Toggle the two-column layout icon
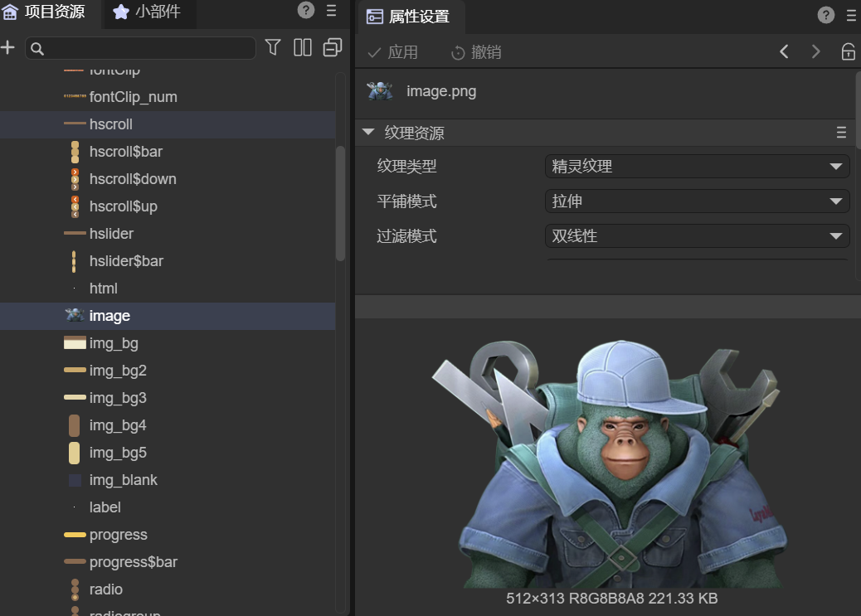Screen dimensions: 861x616 click(x=303, y=48)
